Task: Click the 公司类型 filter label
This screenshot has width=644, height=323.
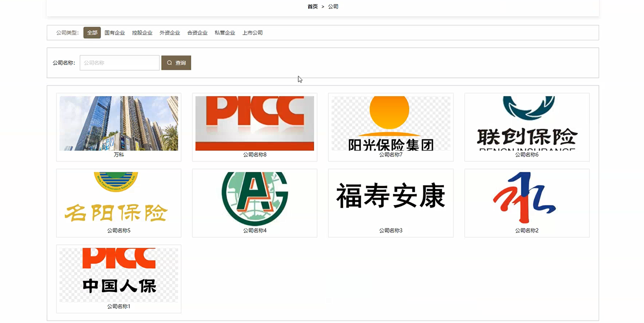Action: tap(67, 33)
